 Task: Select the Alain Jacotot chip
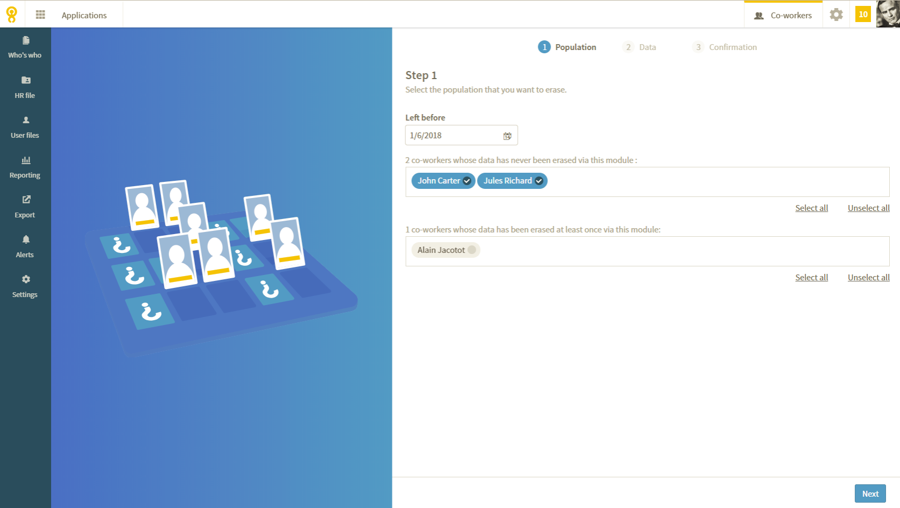[445, 250]
